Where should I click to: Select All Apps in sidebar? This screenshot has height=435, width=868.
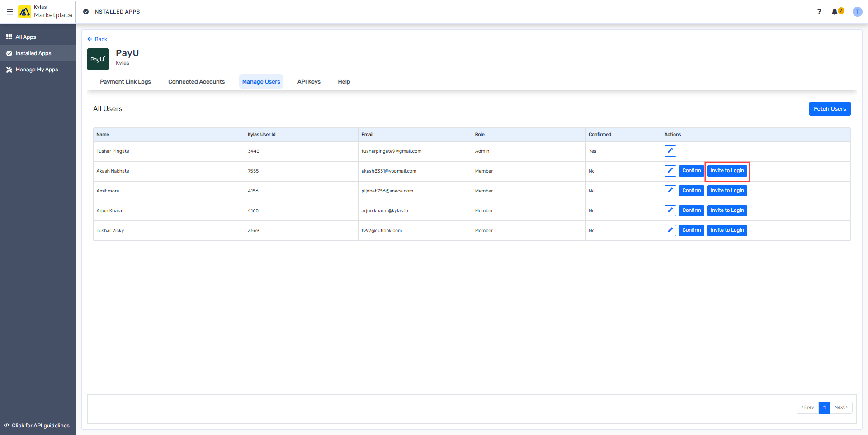click(25, 37)
